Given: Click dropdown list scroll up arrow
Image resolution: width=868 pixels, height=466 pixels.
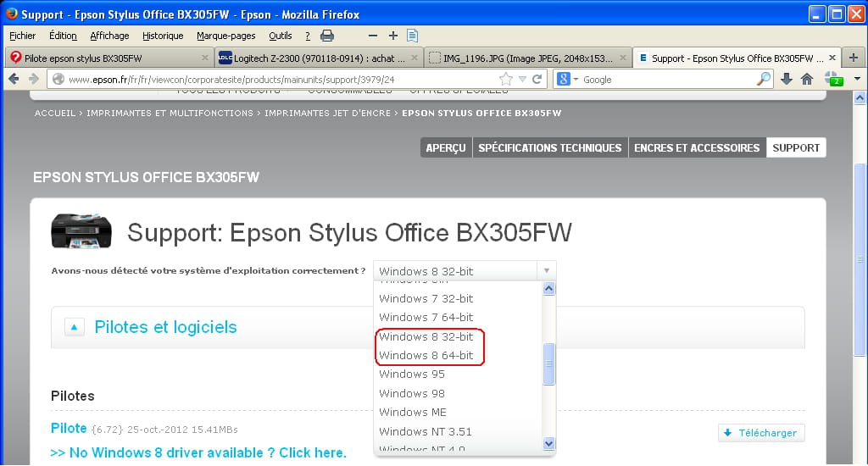Looking at the screenshot, I should (x=548, y=288).
